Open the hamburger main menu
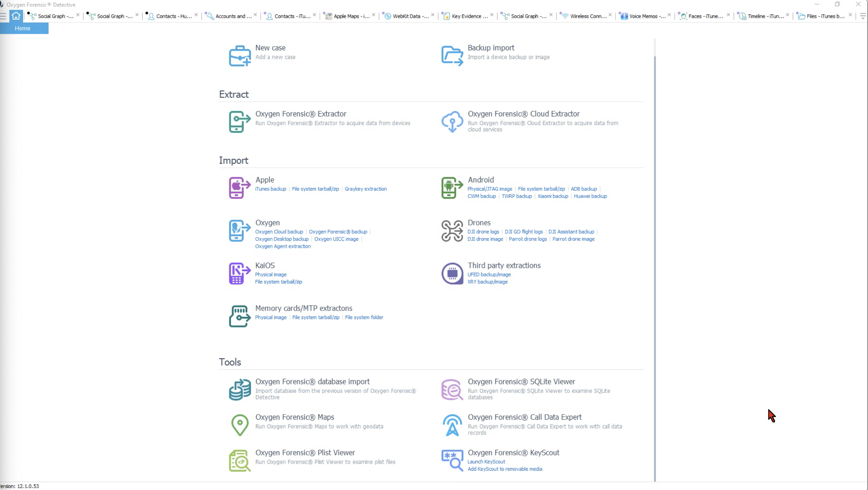This screenshot has height=490, width=868. [x=3, y=16]
